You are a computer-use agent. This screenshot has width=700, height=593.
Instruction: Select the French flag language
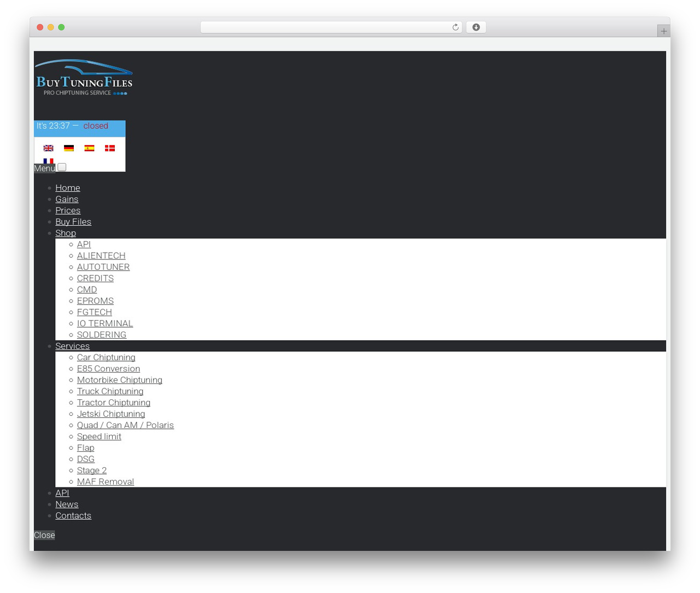[49, 161]
